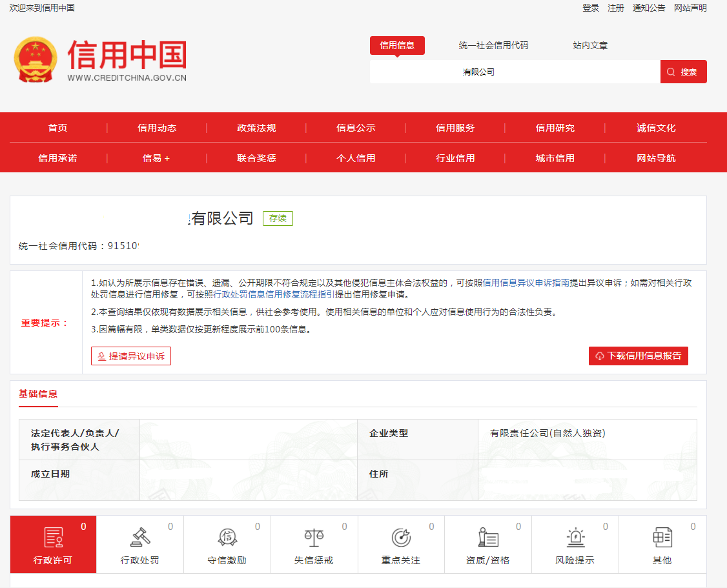Click the 失信惩戒 scales icon
Viewport: 727px width, 588px height.
pyautogui.click(x=314, y=538)
